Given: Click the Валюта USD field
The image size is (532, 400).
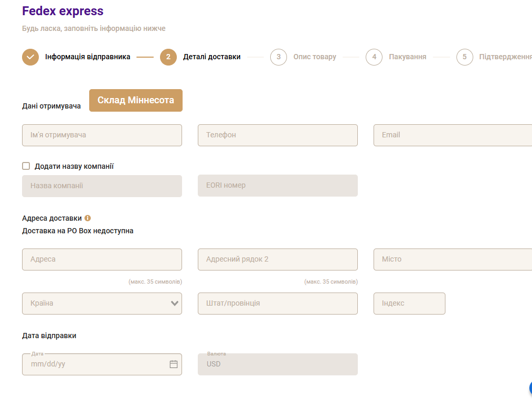Looking at the screenshot, I should [278, 364].
